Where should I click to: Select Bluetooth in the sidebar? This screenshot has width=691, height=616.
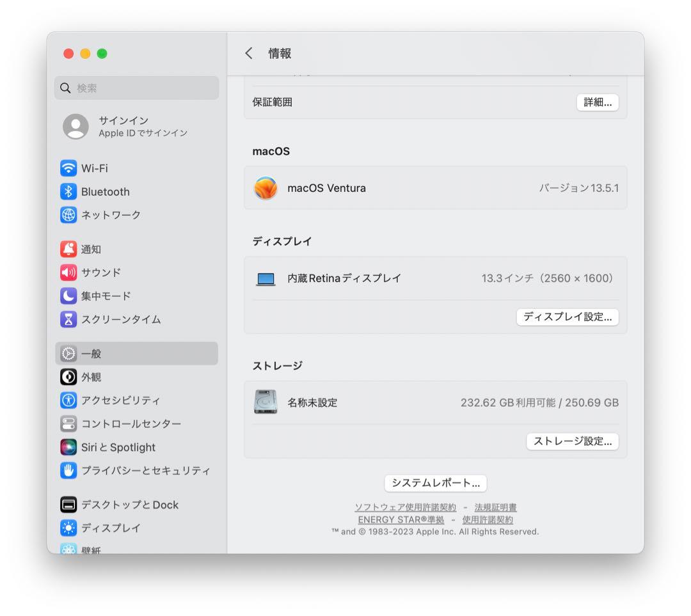106,191
